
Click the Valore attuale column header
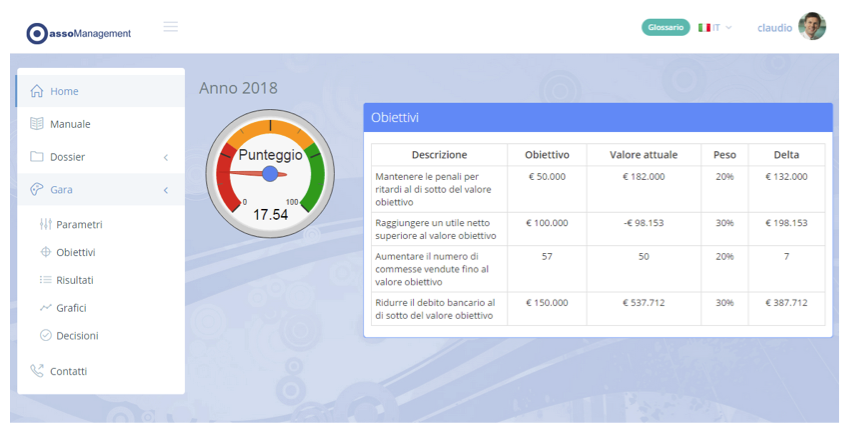643,154
